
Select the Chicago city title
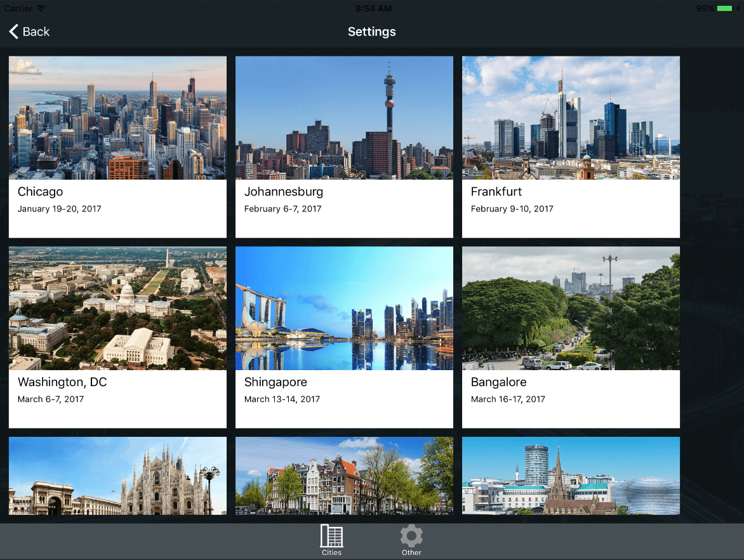point(41,192)
